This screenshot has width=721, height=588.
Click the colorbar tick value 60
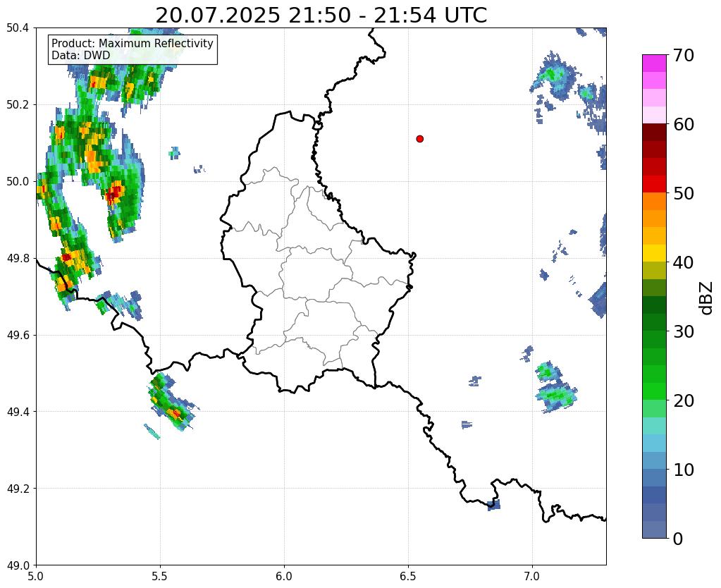point(684,124)
